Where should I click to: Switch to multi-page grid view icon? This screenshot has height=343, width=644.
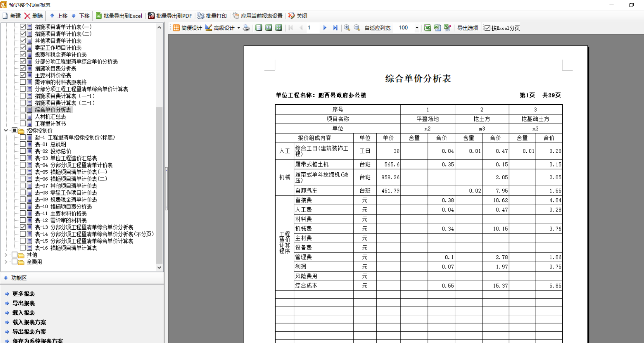(x=279, y=28)
